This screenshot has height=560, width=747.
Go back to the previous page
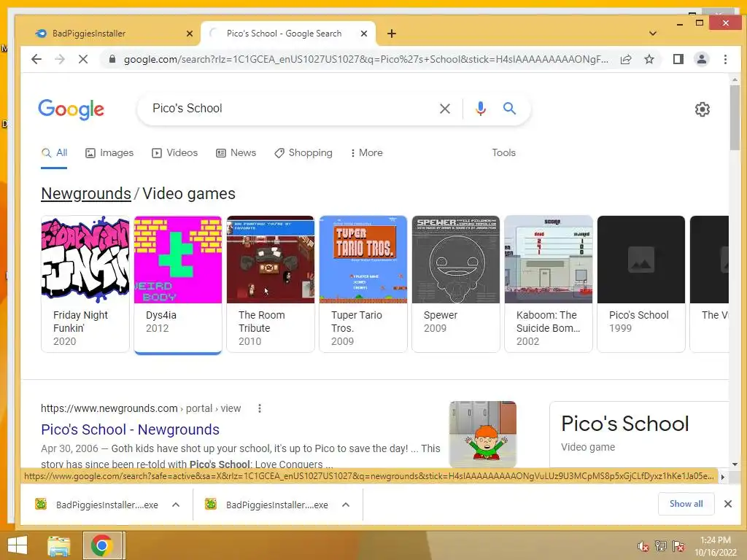[36, 59]
